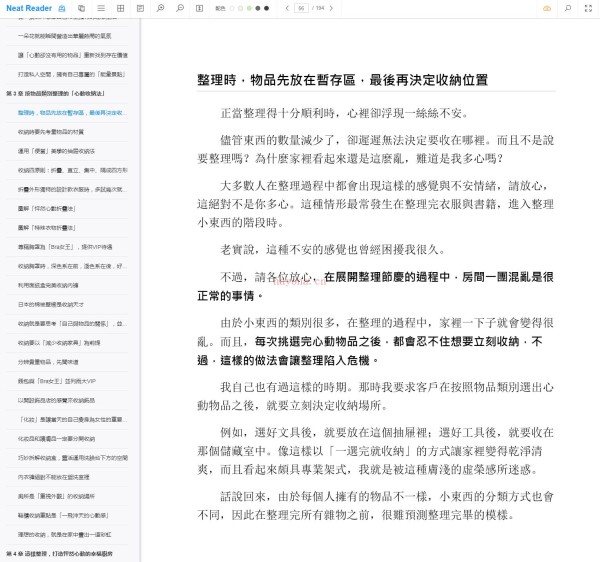This screenshot has width=600, height=562.
Task: Click final paragraph beginning '話說回來'
Action: [375, 506]
